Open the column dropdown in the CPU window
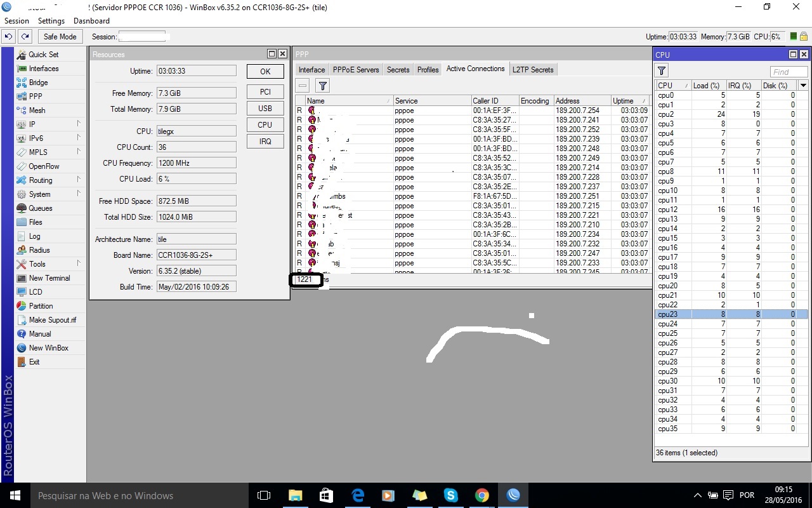Image resolution: width=812 pixels, height=508 pixels. click(x=803, y=85)
